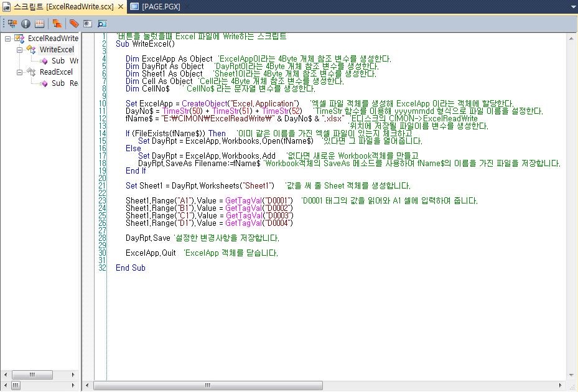Click the Range("C1") value assignment line
Screen dimensions: 578x392
coord(210,215)
